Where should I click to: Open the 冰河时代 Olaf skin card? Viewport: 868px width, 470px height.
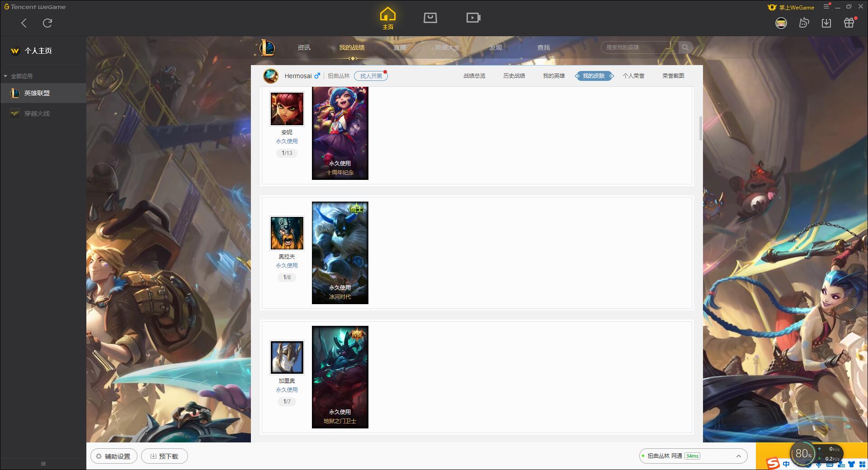pos(340,253)
